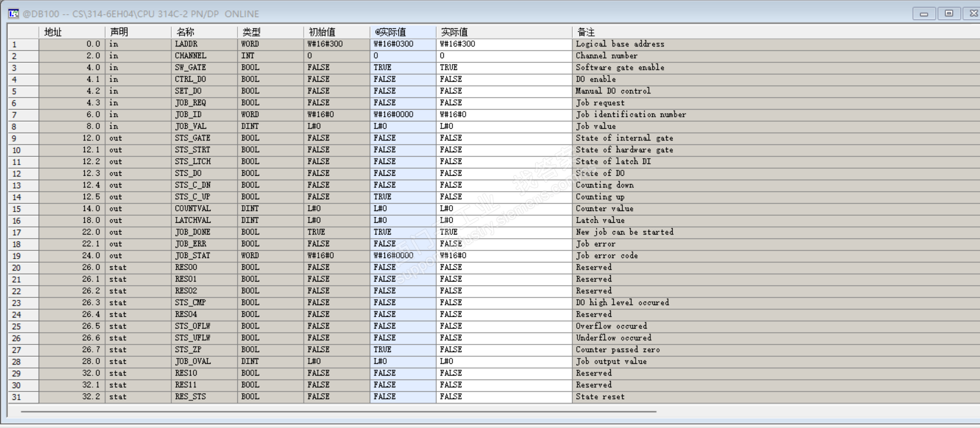Select the RES00 name cell
The image size is (980, 428).
tap(204, 267)
